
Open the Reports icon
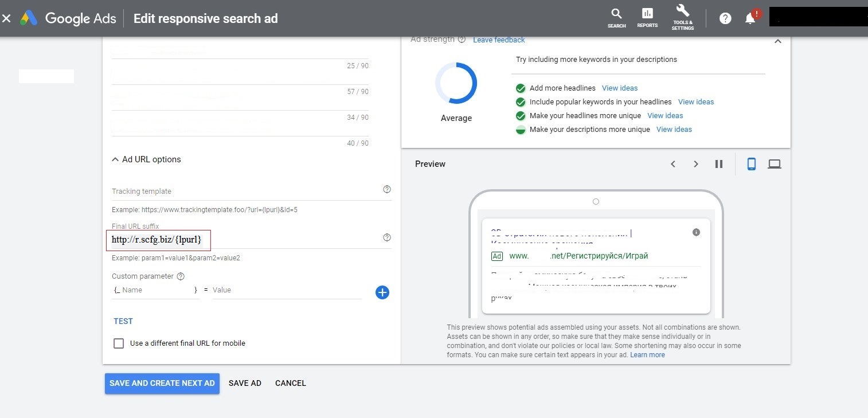coord(647,18)
